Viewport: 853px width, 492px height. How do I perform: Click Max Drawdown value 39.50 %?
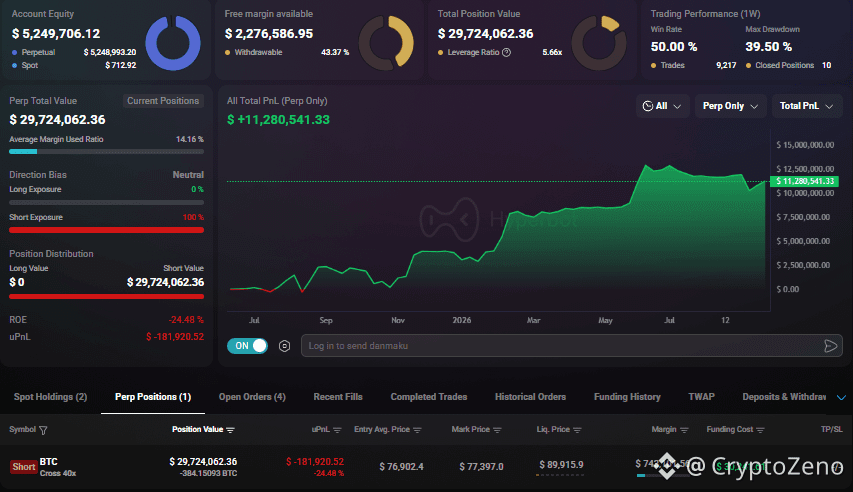click(x=768, y=47)
